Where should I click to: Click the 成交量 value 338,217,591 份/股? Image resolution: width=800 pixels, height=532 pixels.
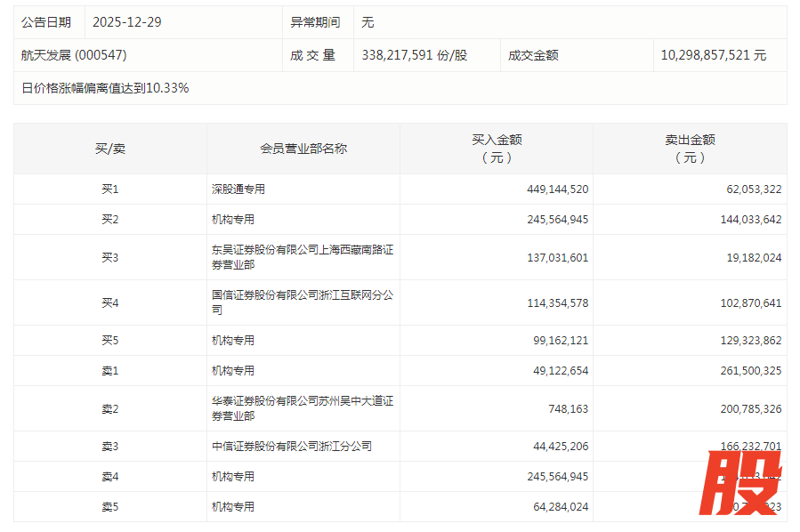tap(414, 55)
